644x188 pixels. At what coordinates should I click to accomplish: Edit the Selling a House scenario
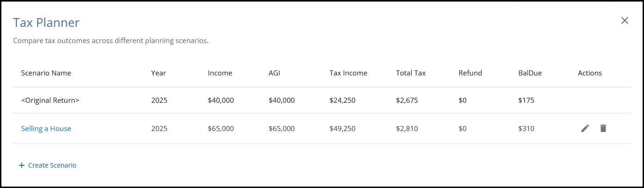[x=585, y=128]
